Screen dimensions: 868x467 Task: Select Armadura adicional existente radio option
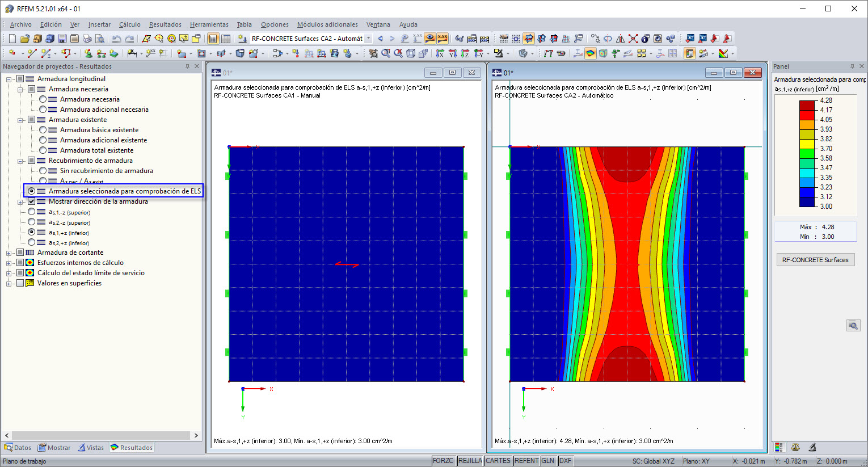coord(43,140)
